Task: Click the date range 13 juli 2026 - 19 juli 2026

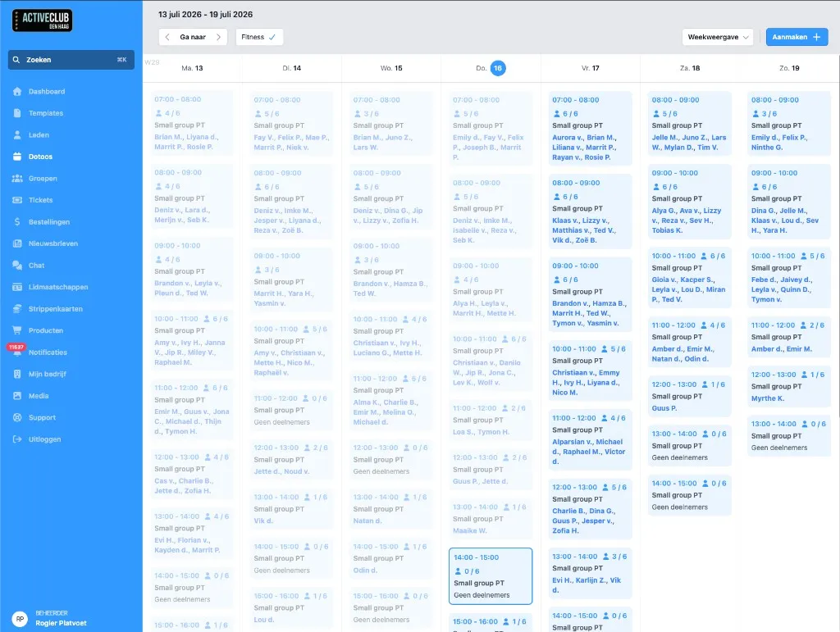Action: point(205,15)
